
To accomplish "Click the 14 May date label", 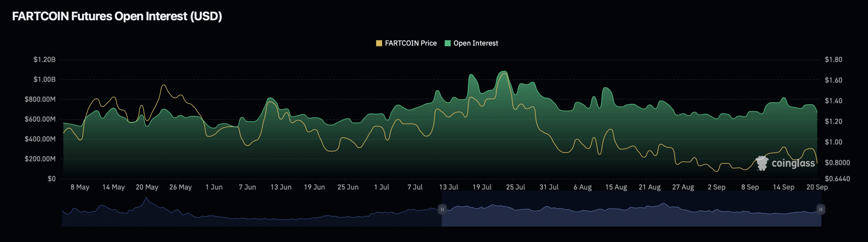I will click(x=114, y=187).
